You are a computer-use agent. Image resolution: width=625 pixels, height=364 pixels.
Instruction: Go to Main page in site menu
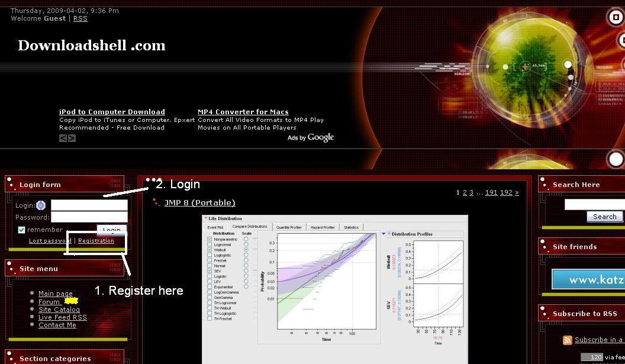pyautogui.click(x=56, y=294)
